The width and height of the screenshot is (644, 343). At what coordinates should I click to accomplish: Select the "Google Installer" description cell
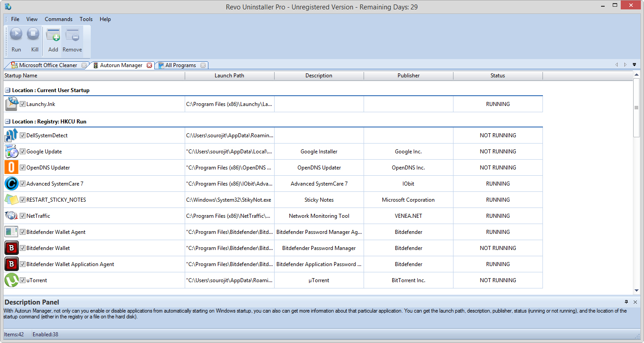[x=319, y=152]
